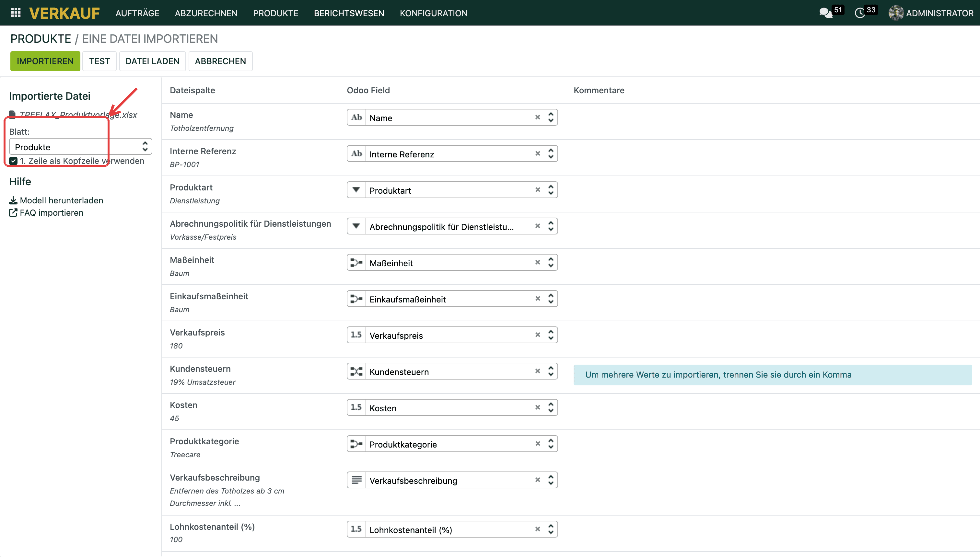The width and height of the screenshot is (980, 557).
Task: Clear the Maßeinheit mapping X icon
Action: [537, 262]
